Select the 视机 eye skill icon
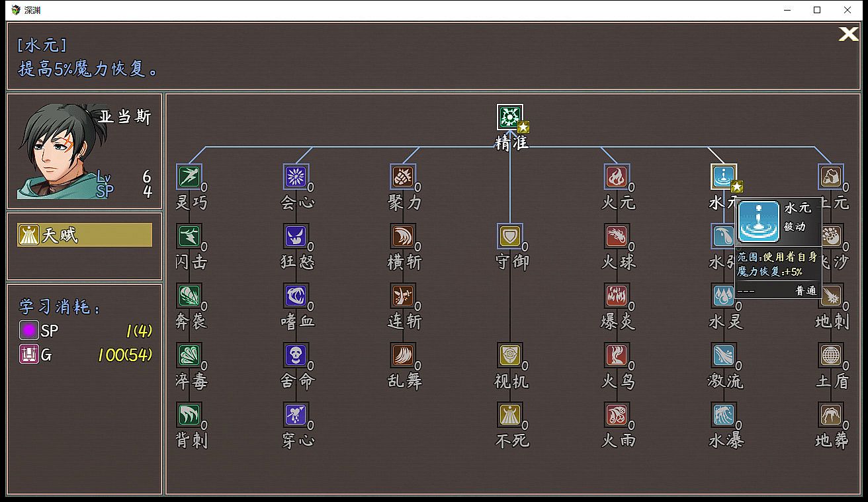The width and height of the screenshot is (868, 502). [509, 355]
